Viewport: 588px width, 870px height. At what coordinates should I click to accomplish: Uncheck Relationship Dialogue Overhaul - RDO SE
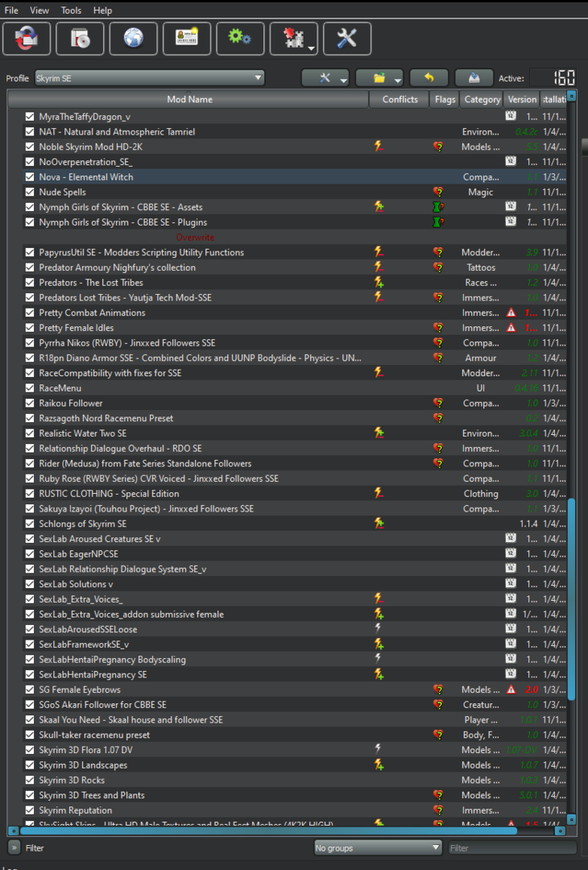30,449
